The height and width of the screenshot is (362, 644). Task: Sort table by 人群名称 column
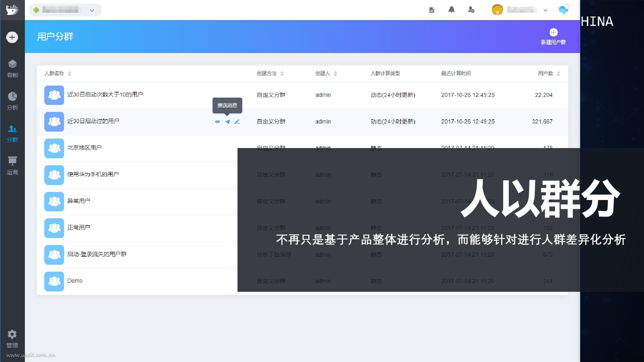click(70, 73)
